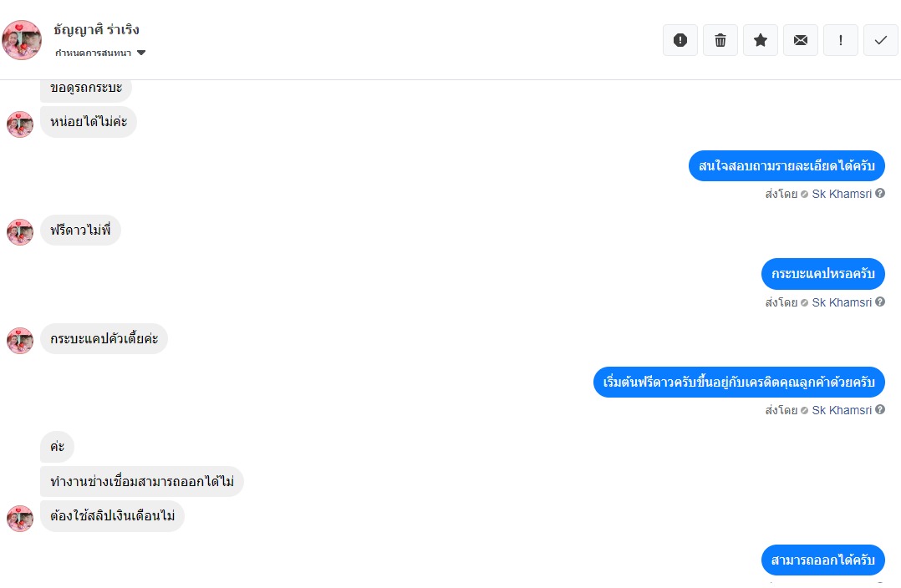Click the contact name ธัญญาศิ ร่าเริง
Image resolution: width=901 pixels, height=588 pixels.
(97, 29)
